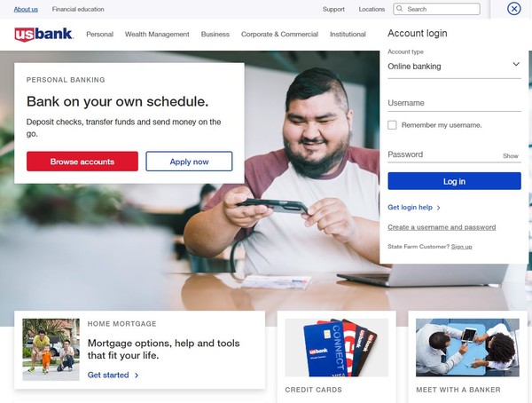The image size is (532, 403).
Task: Click the U.S. Bank logo
Action: point(43,35)
